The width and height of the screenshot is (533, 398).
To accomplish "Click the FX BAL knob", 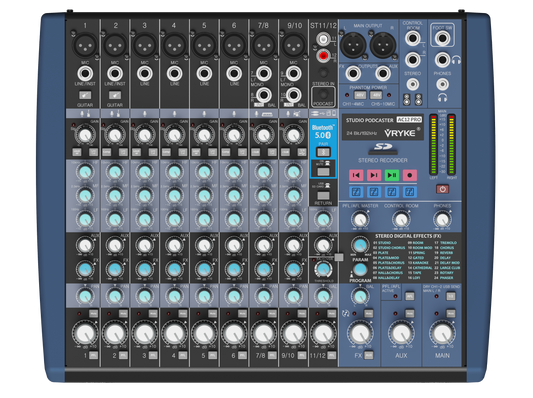I will [x=360, y=296].
